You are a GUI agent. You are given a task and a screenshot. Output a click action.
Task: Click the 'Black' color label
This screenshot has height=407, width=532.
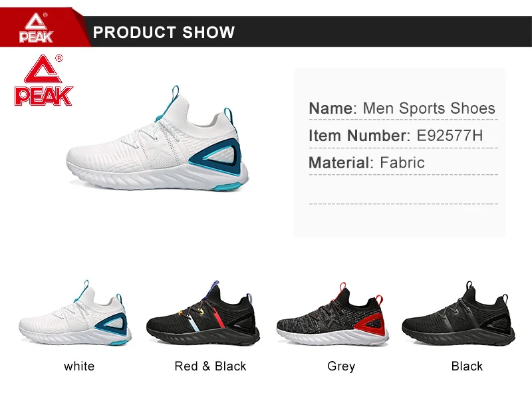point(467,366)
